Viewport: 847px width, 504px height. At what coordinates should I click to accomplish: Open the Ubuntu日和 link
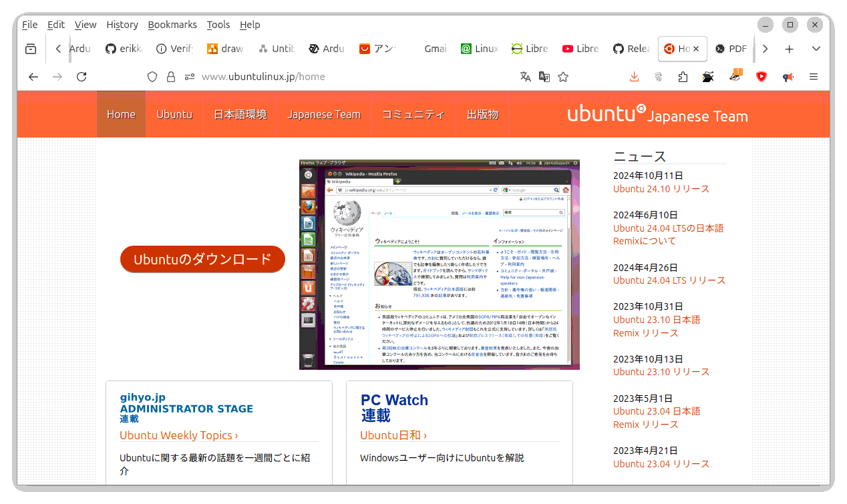[x=393, y=435]
